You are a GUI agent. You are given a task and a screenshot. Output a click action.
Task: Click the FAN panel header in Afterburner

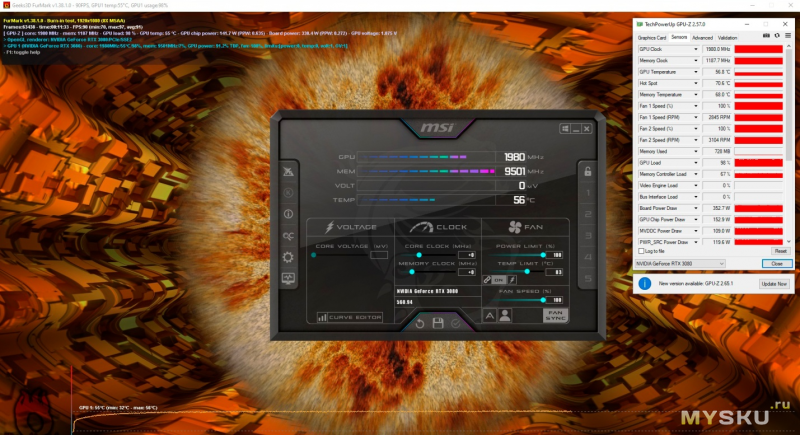coord(526,227)
